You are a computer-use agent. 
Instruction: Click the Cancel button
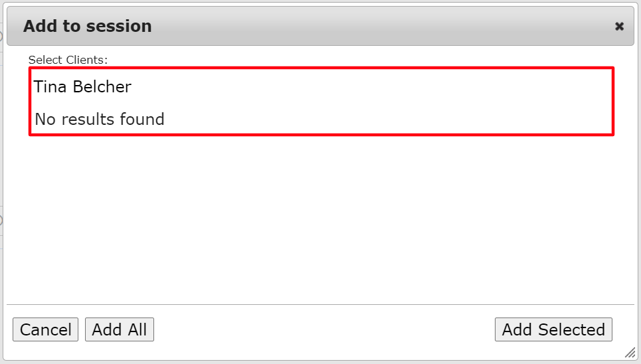45,329
